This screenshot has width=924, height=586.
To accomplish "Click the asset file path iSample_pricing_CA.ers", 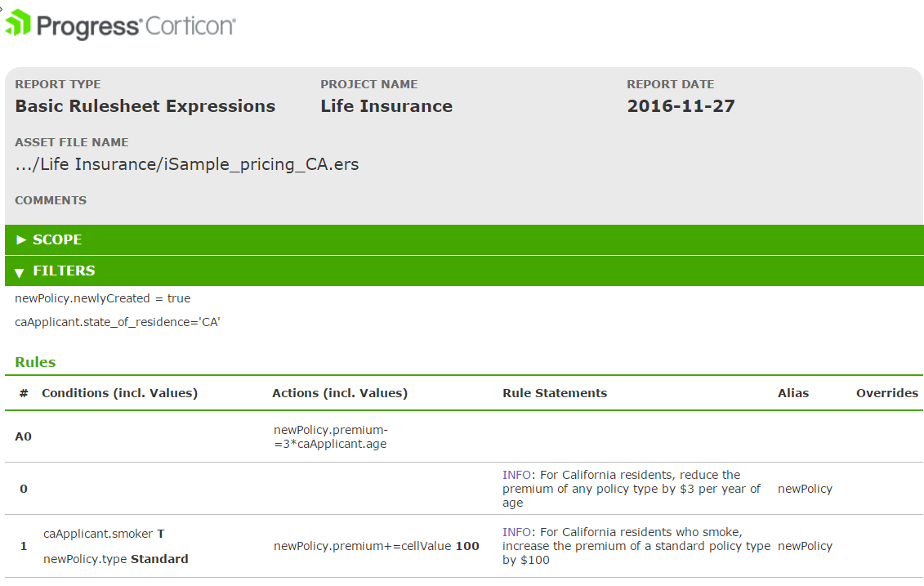I will (x=187, y=164).
